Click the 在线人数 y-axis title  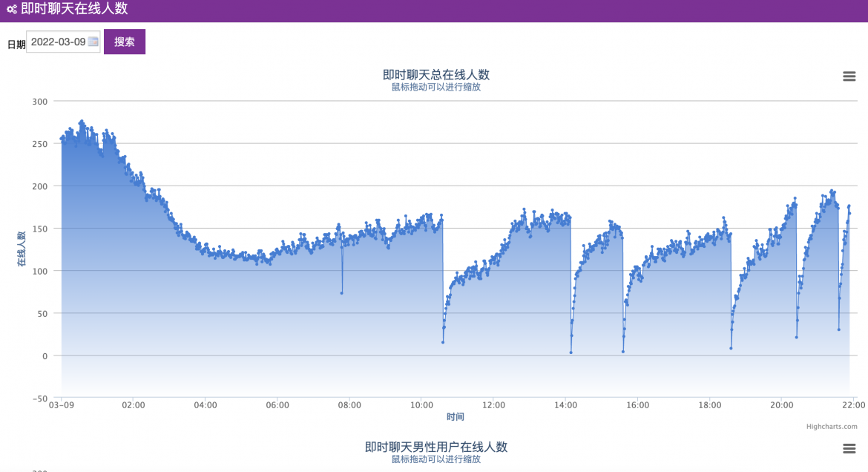22,249
